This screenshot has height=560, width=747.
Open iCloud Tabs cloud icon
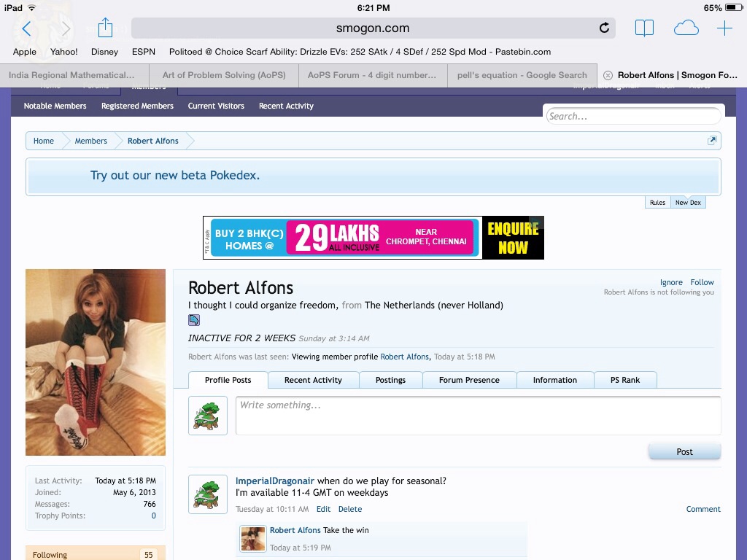(x=686, y=28)
